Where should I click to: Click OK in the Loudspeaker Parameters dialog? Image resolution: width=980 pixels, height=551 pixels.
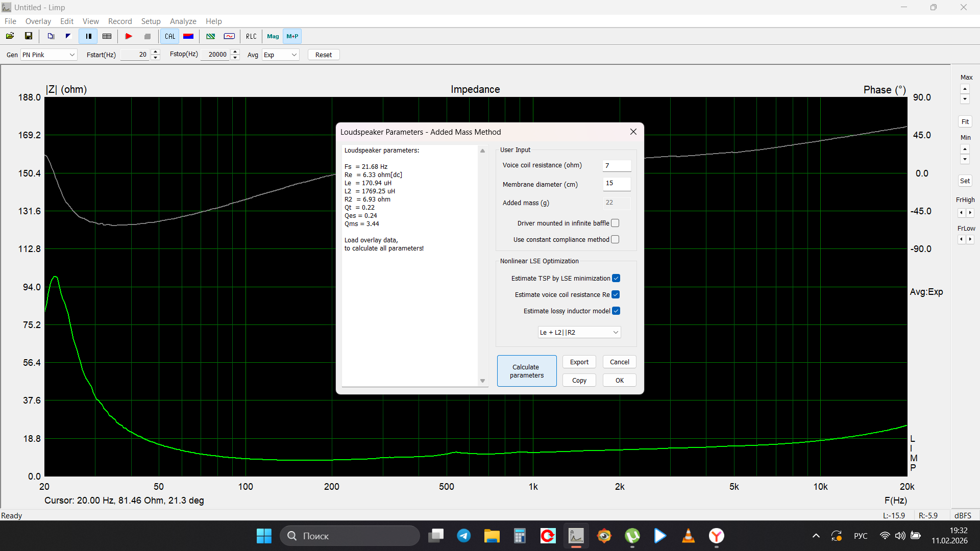coord(620,380)
